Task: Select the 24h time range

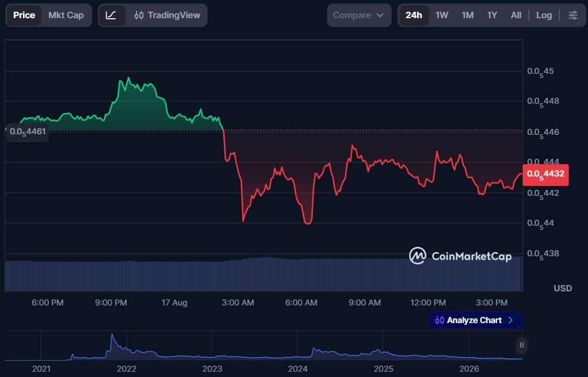Action: point(414,15)
